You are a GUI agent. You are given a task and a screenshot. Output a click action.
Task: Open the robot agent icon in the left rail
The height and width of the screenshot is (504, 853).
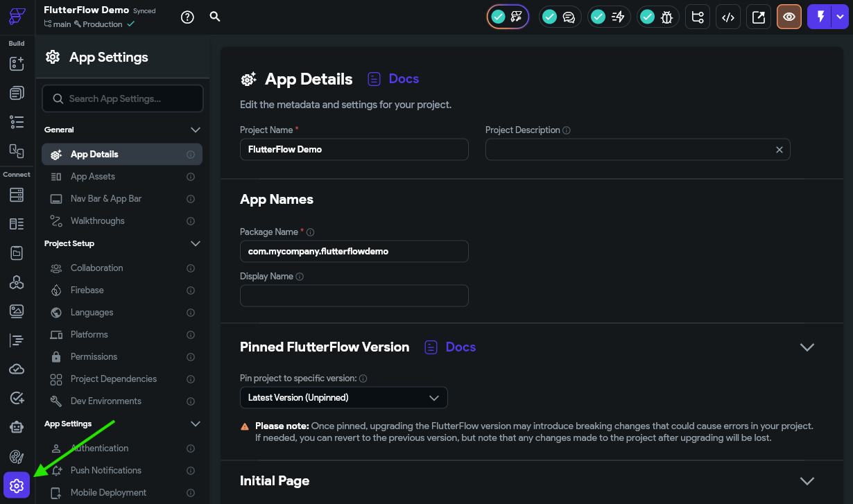pos(17,427)
